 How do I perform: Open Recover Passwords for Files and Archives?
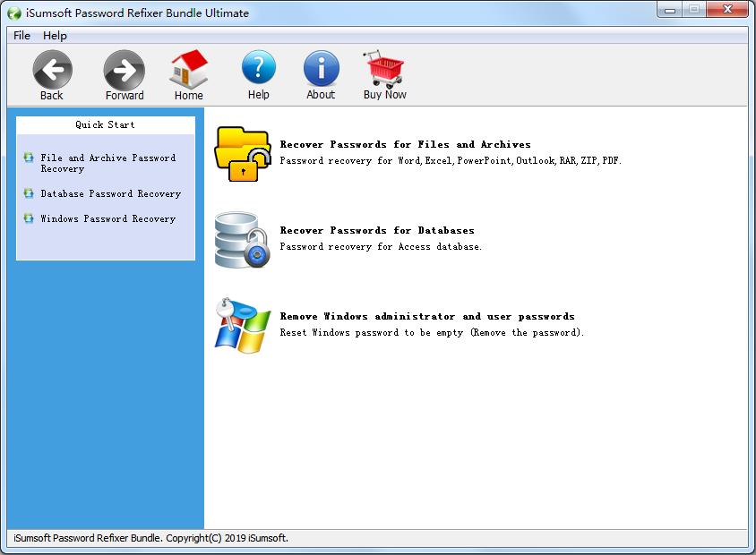[x=405, y=144]
